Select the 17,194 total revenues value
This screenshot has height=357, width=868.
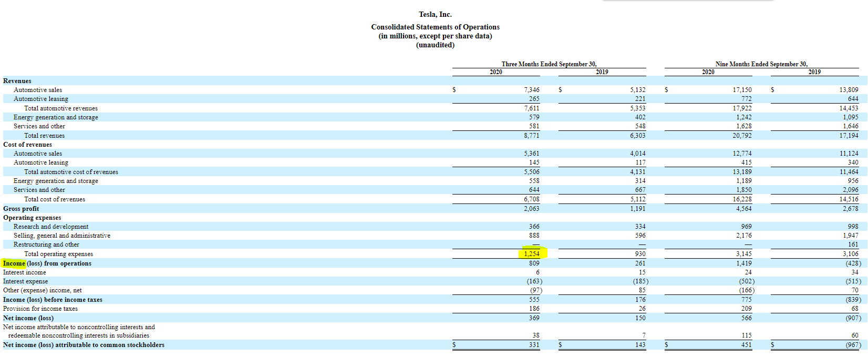click(x=849, y=136)
